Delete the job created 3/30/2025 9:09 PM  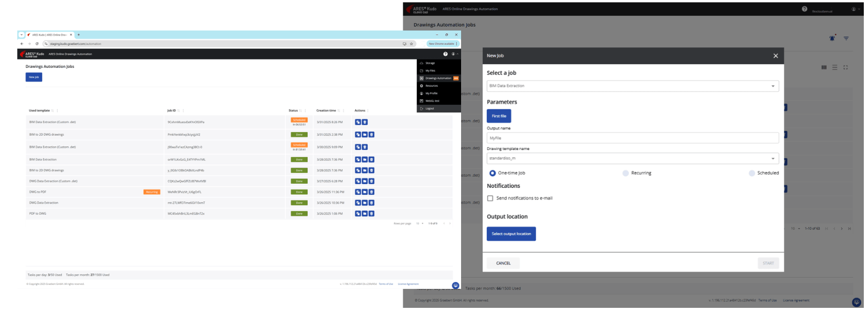[365, 147]
